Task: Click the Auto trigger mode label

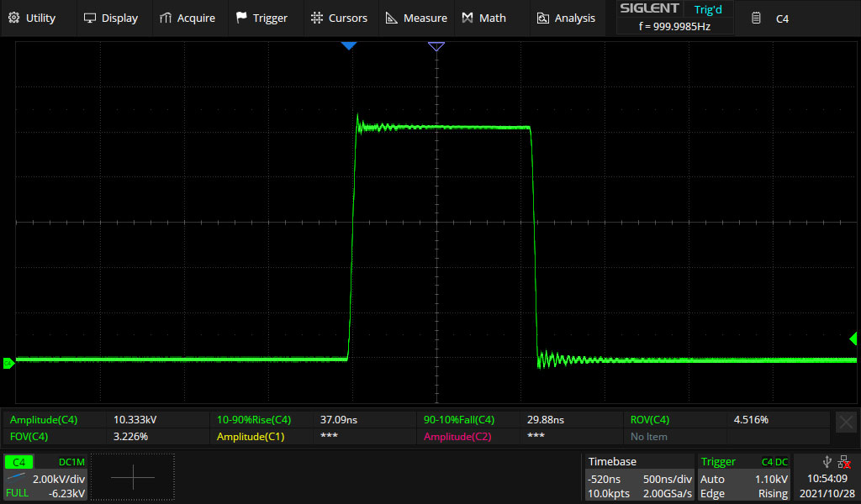Action: pos(712,479)
